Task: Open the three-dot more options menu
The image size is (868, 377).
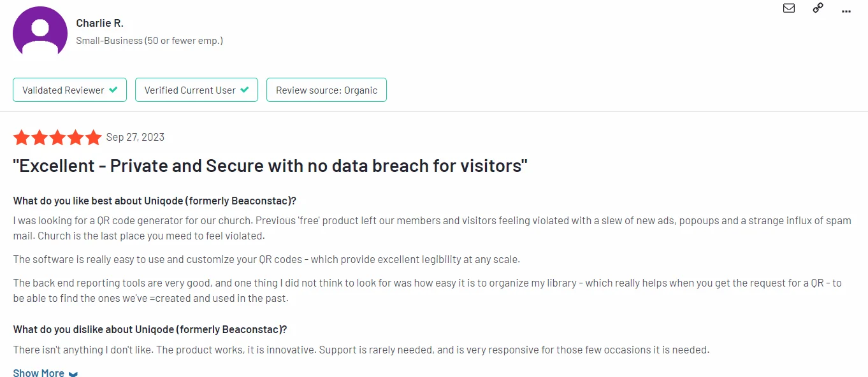Action: click(x=846, y=11)
